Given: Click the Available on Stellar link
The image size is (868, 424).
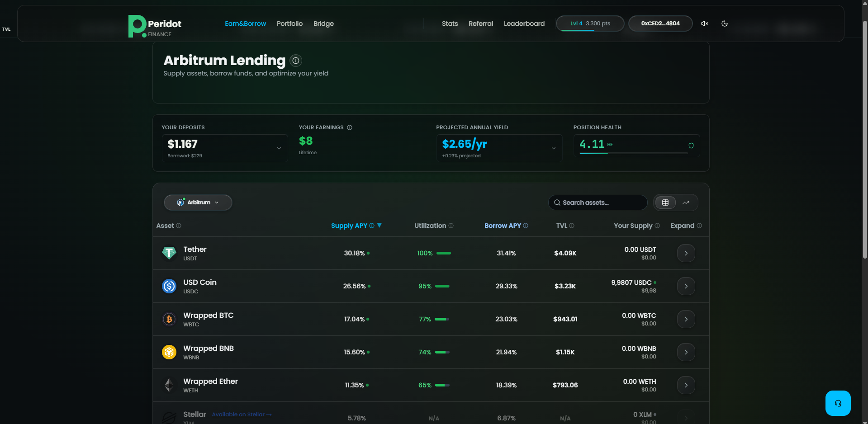Looking at the screenshot, I should tap(242, 415).
